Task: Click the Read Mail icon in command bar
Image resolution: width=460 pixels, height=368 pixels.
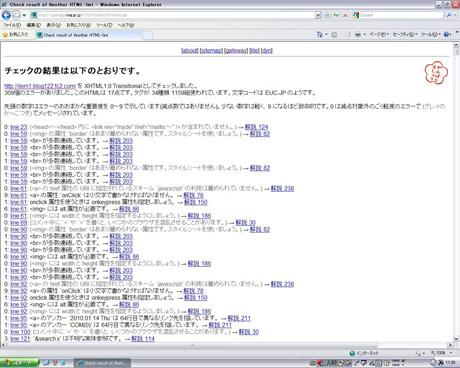Action: click(348, 35)
